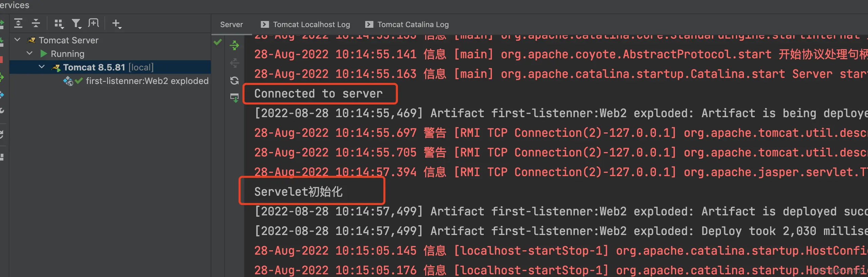
Task: Click the 'Deploy took 2,030' log line
Action: [x=561, y=231]
